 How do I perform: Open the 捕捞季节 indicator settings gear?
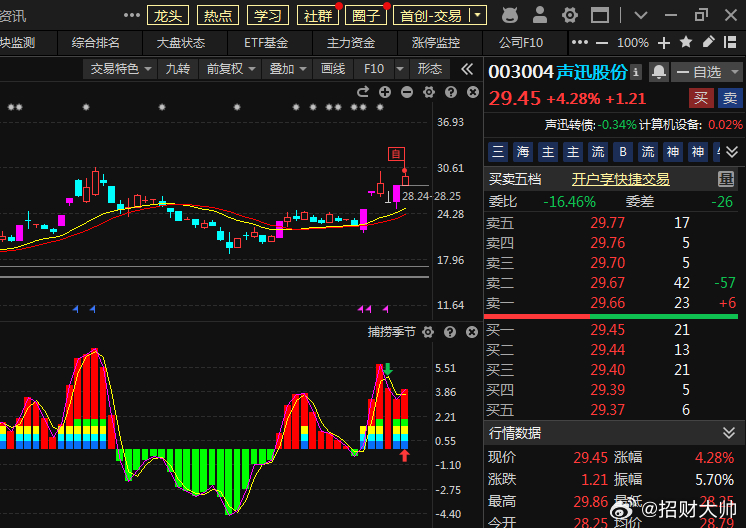click(x=429, y=332)
